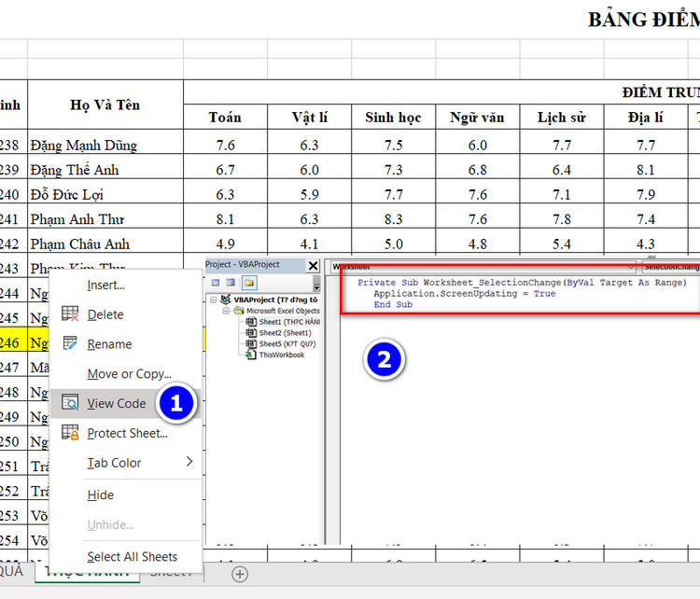This screenshot has width=700, height=599.
Task: Click Select All Sheets option
Action: point(132,556)
